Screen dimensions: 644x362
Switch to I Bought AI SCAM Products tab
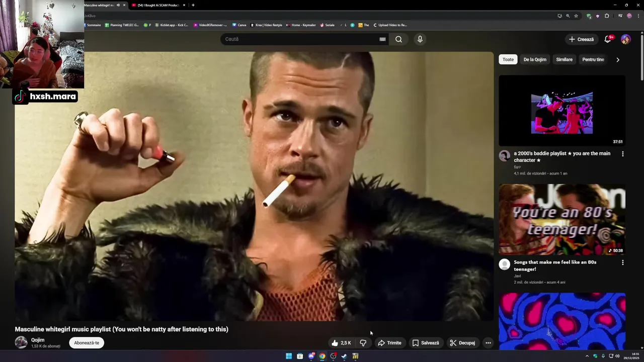coord(158,5)
